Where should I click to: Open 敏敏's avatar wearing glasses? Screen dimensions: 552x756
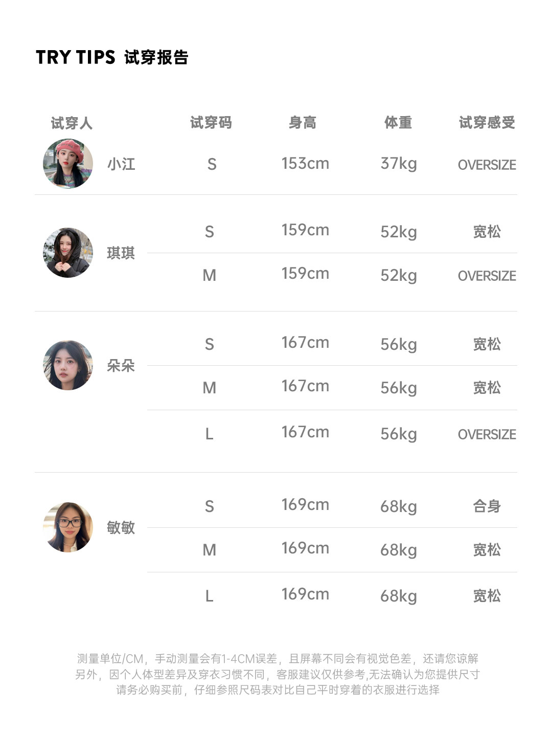pos(68,527)
